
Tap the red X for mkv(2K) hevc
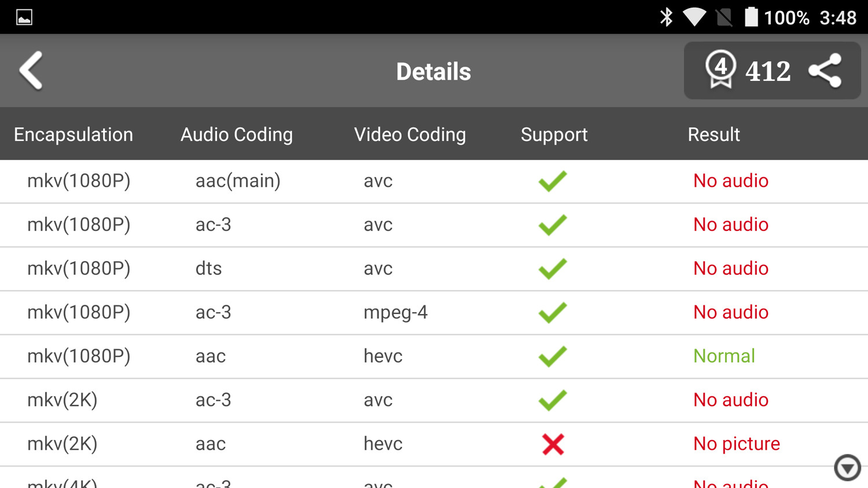coord(553,444)
